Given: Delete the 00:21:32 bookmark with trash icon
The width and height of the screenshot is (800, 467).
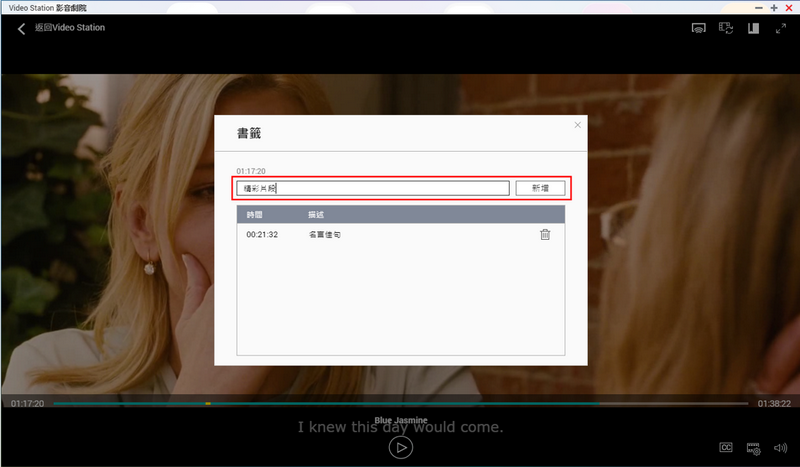Looking at the screenshot, I should click(x=545, y=234).
